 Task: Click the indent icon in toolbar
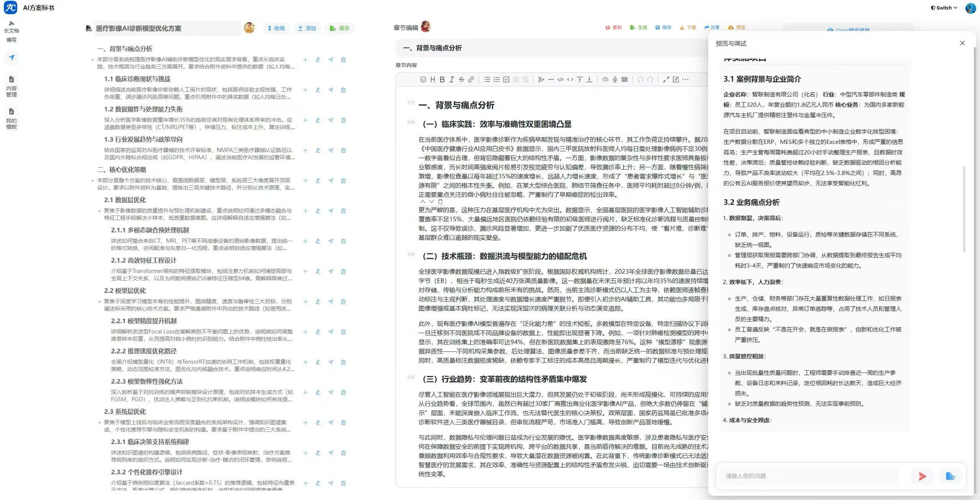click(x=525, y=79)
